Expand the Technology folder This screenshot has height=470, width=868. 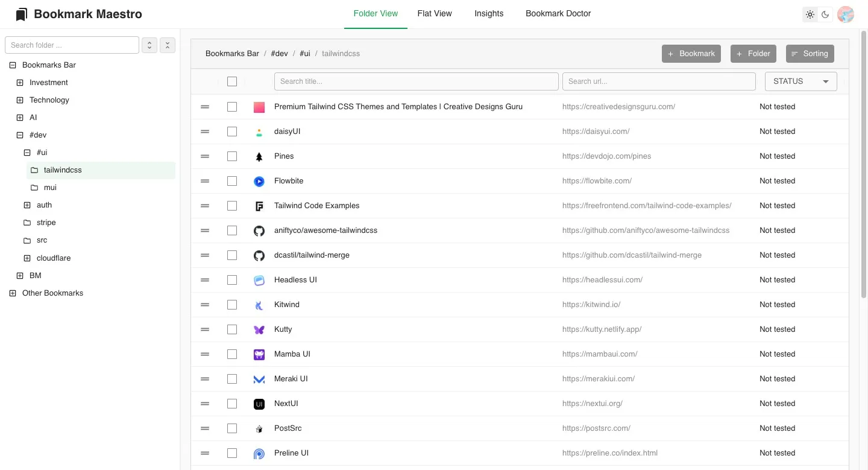click(20, 100)
